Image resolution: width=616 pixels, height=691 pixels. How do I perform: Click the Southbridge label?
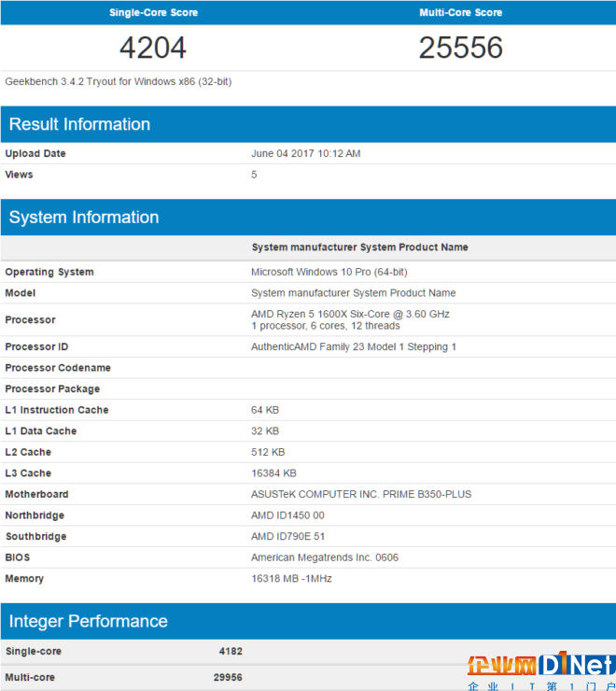pyautogui.click(x=36, y=536)
